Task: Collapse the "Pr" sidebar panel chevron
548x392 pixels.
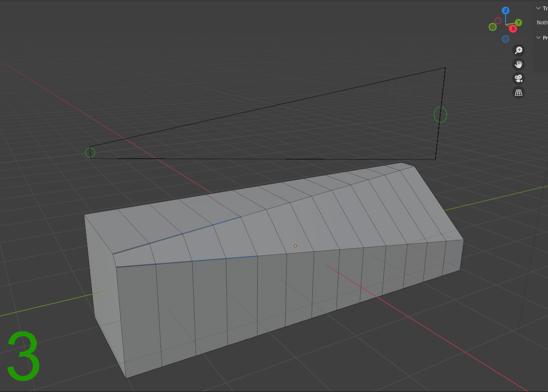Action: tap(538, 37)
